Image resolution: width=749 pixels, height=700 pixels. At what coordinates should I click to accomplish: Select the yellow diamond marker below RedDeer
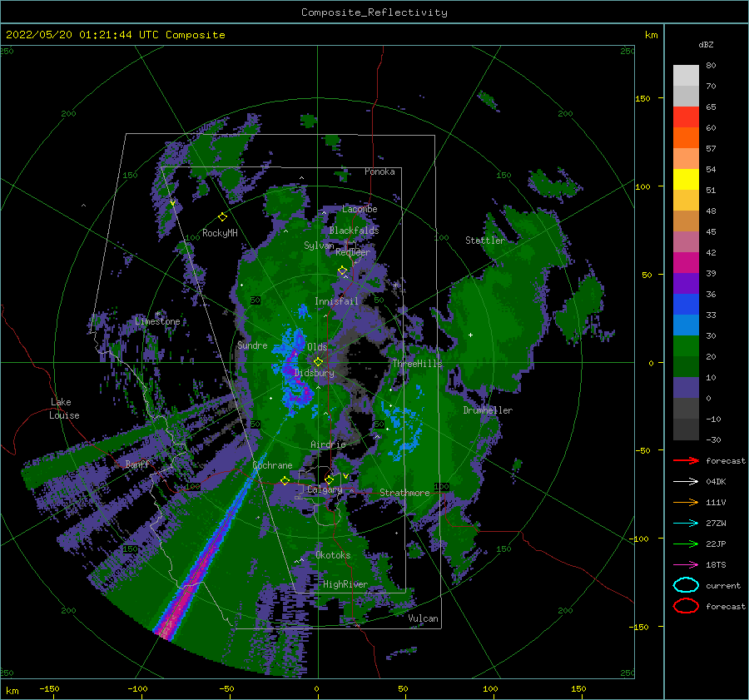tap(342, 271)
